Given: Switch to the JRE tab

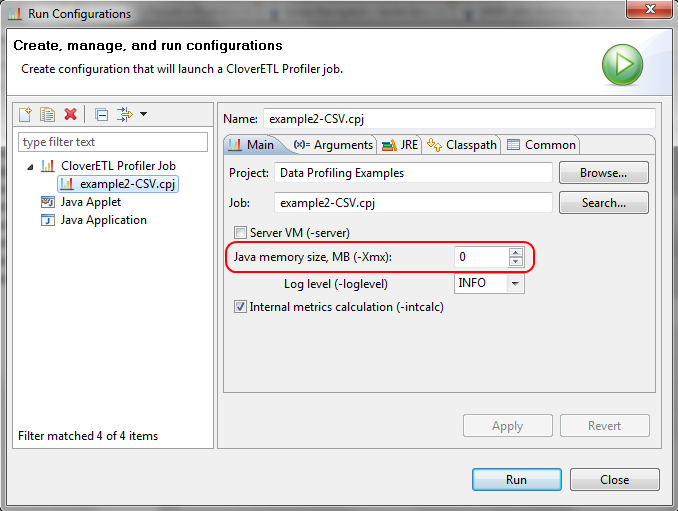Looking at the screenshot, I should click(x=400, y=145).
